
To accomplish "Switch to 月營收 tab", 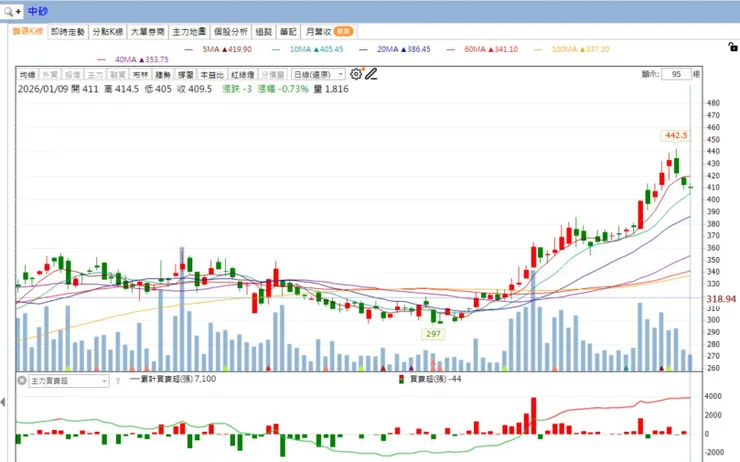I will tap(328, 32).
